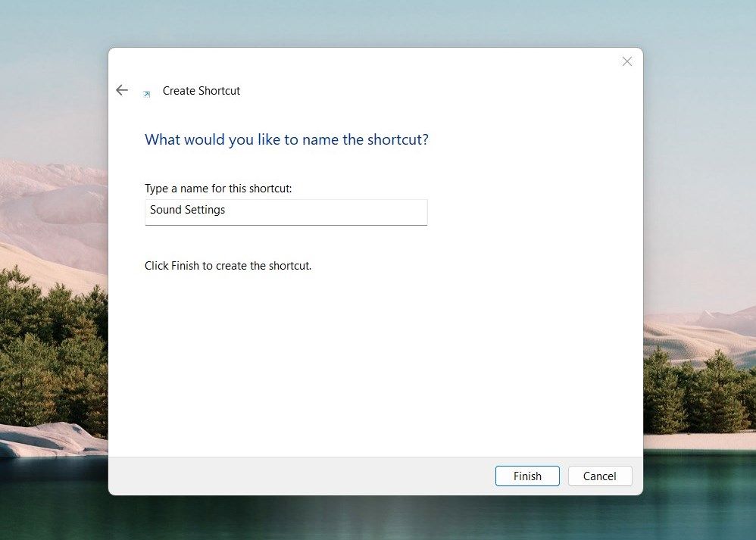Viewport: 756px width, 540px height.
Task: Close the Create Shortcut dialog
Action: [626, 61]
